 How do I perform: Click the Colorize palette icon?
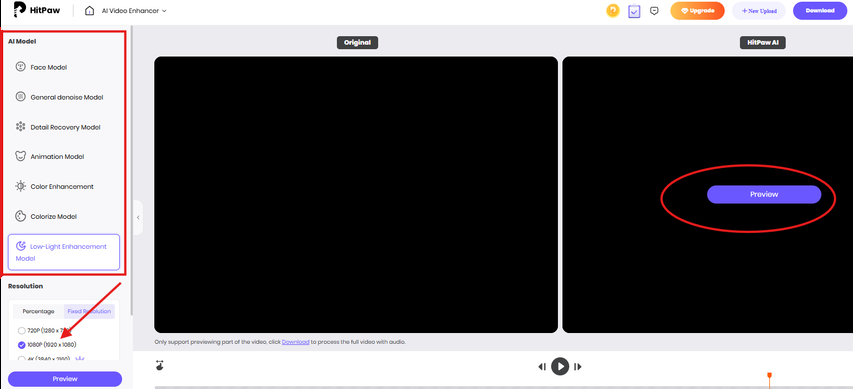(21, 216)
